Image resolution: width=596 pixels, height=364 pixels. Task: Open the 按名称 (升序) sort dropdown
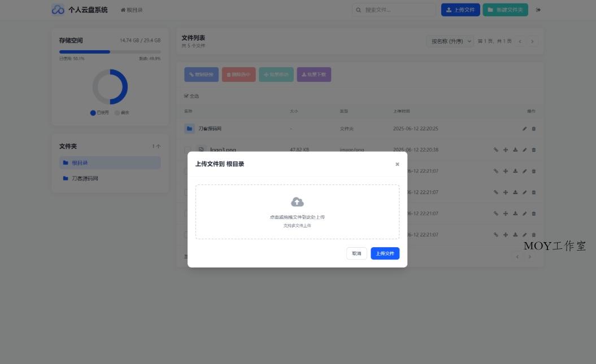pyautogui.click(x=451, y=41)
